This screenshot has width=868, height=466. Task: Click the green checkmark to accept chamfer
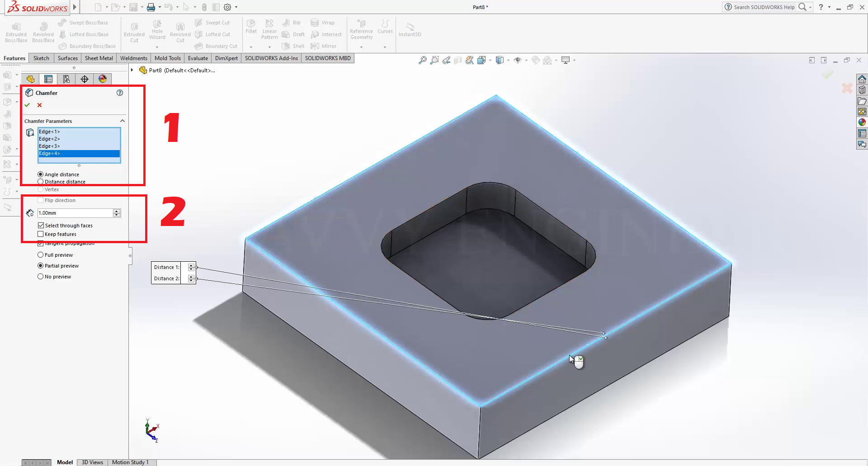click(27, 105)
